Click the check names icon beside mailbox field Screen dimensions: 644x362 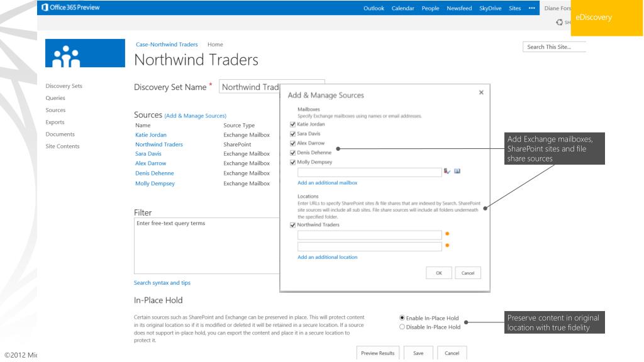pyautogui.click(x=447, y=171)
